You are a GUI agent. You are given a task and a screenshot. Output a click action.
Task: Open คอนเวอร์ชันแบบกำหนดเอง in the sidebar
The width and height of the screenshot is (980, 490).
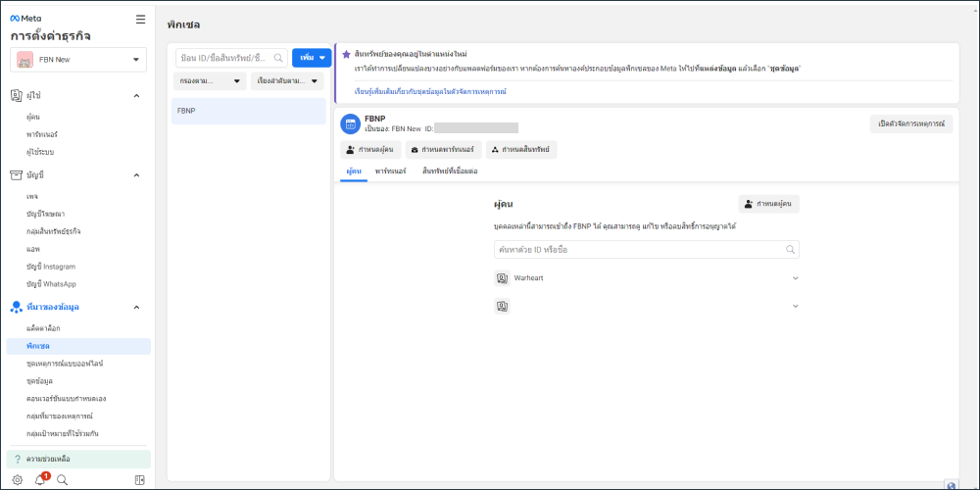click(66, 398)
